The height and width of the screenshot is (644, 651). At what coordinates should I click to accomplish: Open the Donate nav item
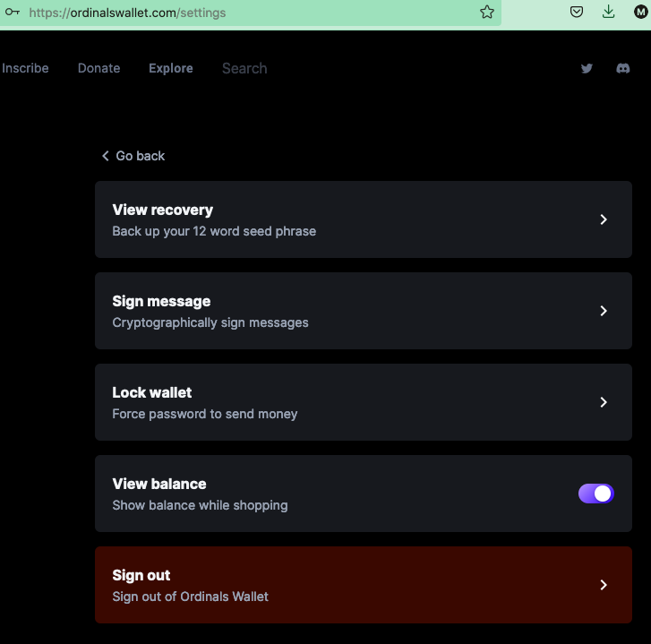[x=99, y=68]
